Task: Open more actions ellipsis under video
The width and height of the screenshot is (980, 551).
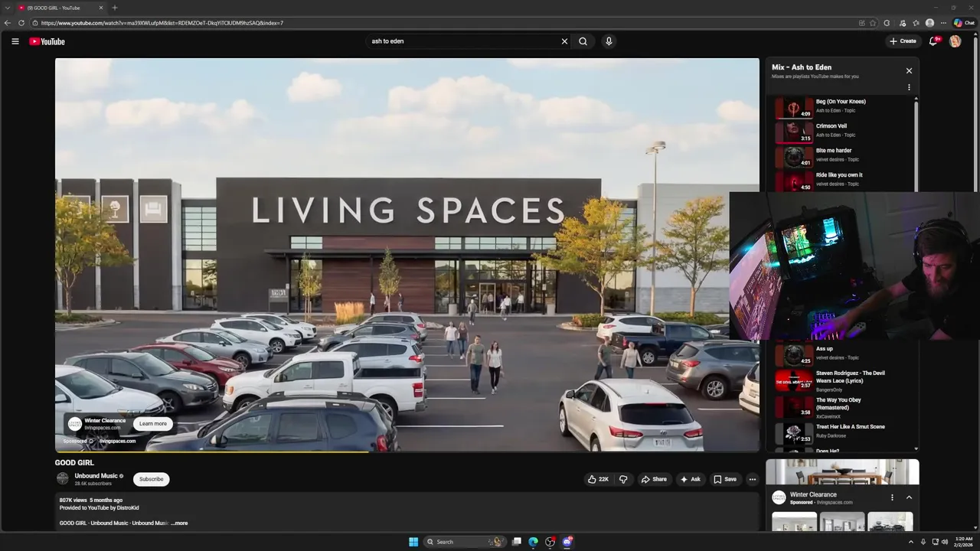Action: tap(752, 479)
